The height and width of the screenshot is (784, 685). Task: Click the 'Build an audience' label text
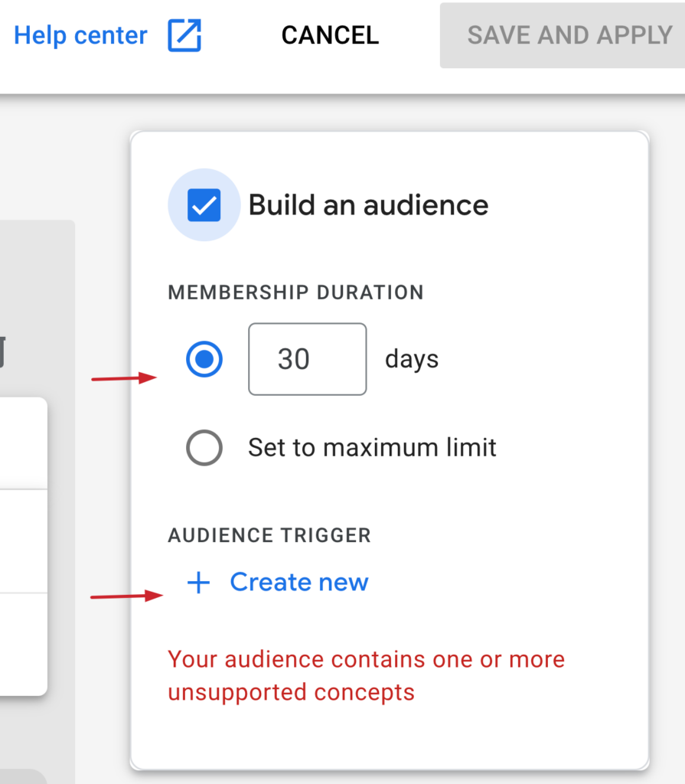click(x=368, y=205)
